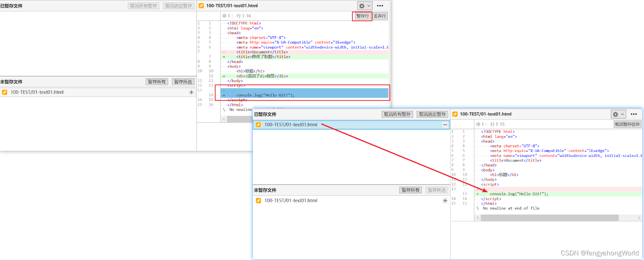The width and height of the screenshot is (644, 260).
Task: Click 取消所有暂存 button in back window
Action: [143, 6]
